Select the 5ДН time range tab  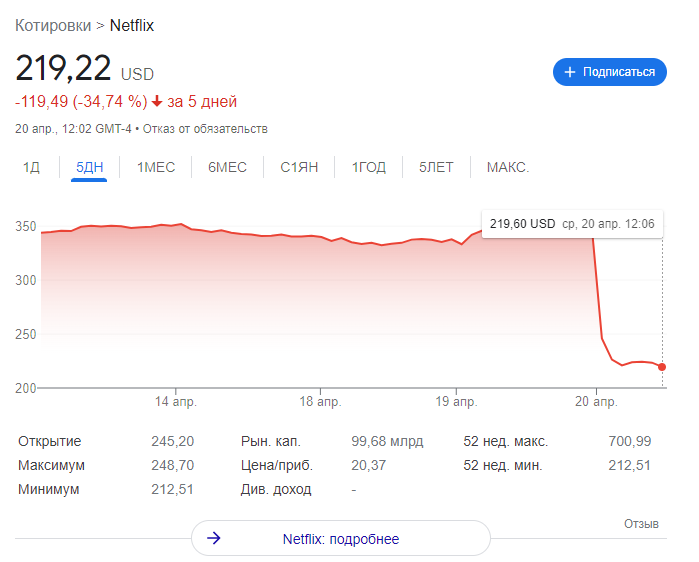(x=89, y=167)
